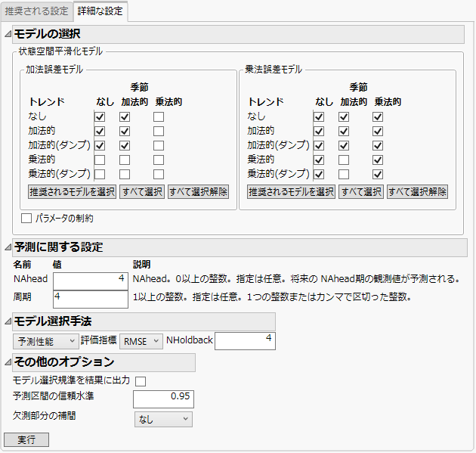Uncheck 乗法誤差 trend 加法的(ダンプ), season なし checkbox
The image size is (476, 453).
click(319, 145)
